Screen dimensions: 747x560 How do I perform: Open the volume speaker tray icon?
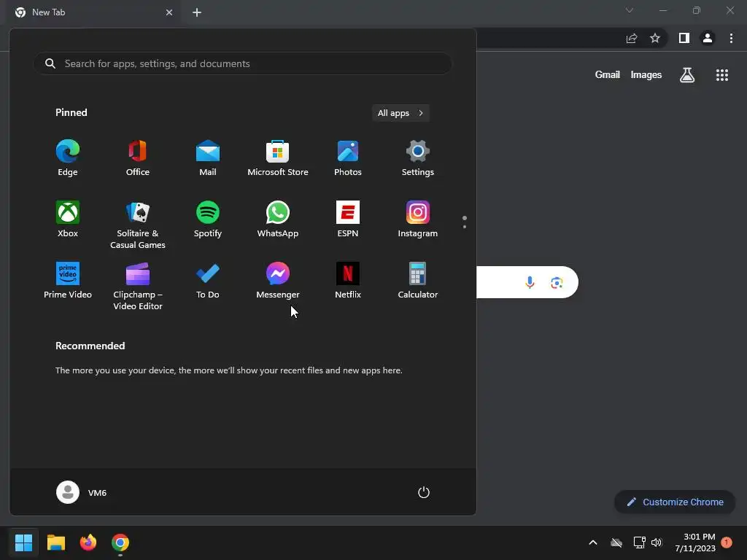657,542
